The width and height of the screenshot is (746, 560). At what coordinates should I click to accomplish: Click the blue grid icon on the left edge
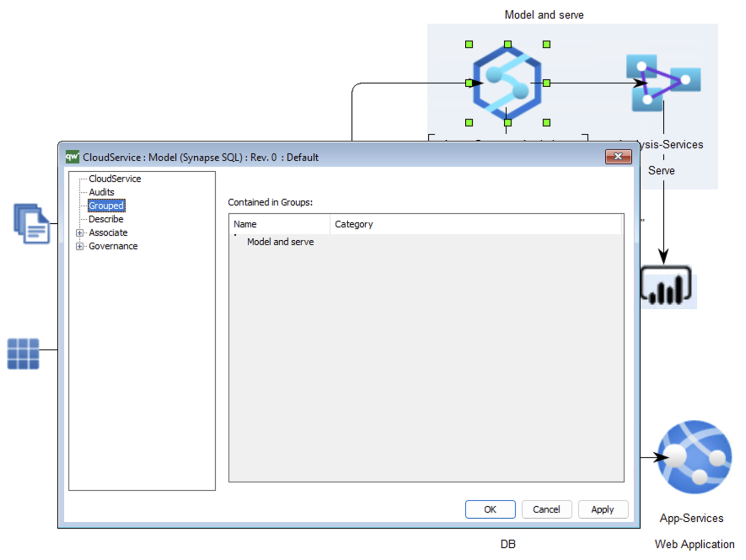click(23, 353)
